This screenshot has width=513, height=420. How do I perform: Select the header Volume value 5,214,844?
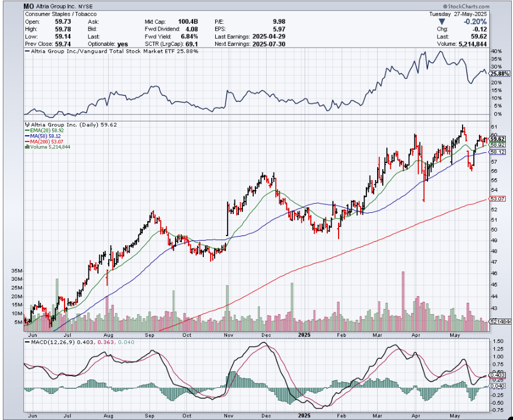472,44
